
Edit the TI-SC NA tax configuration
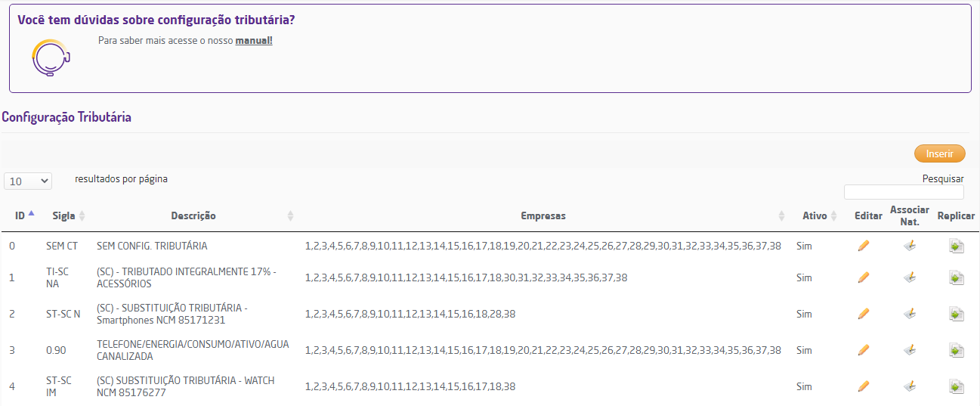(864, 277)
